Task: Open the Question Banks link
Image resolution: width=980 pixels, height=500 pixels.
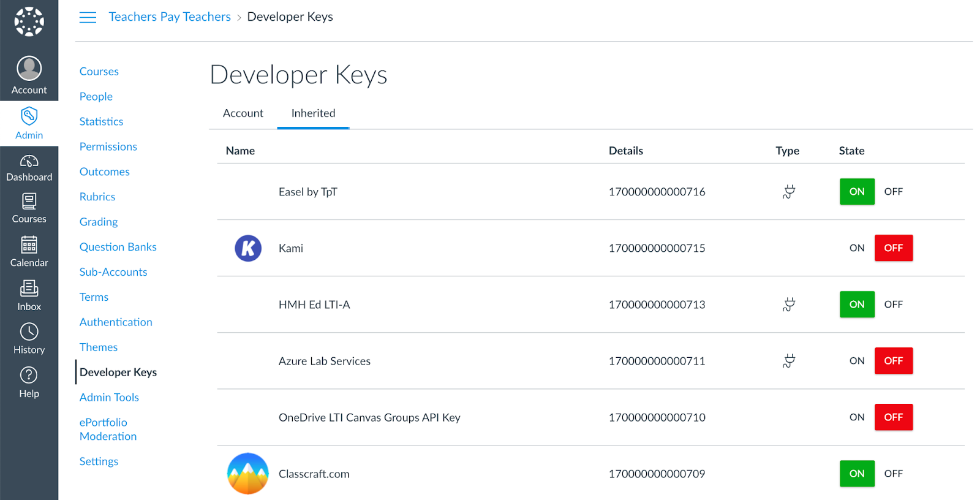Action: [x=118, y=247]
